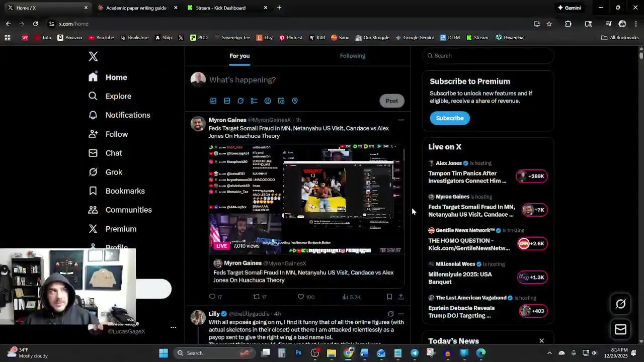
Task: Open Alex Jones live broadcast entry
Action: click(488, 172)
